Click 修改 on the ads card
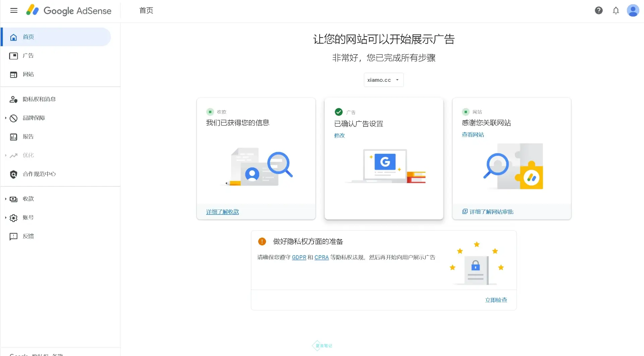Image resolution: width=644 pixels, height=356 pixels. 339,135
